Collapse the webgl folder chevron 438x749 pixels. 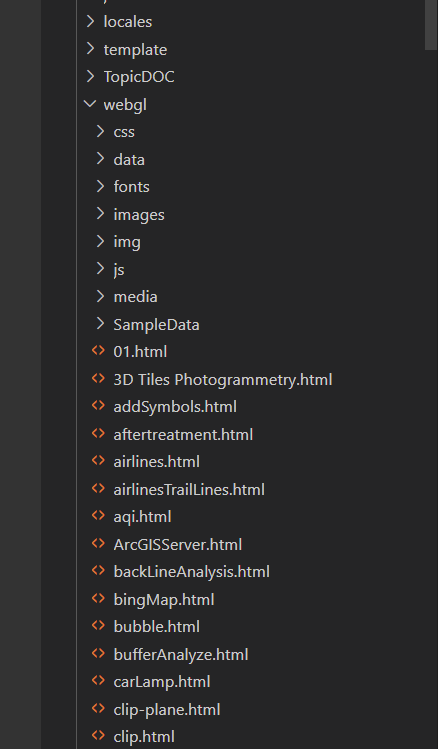[90, 104]
